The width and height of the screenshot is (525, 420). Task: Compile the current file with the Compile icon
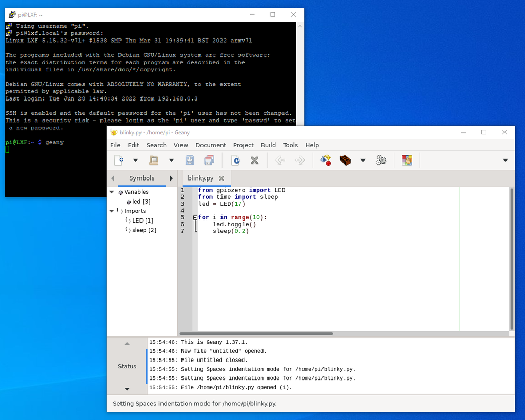[x=326, y=160]
